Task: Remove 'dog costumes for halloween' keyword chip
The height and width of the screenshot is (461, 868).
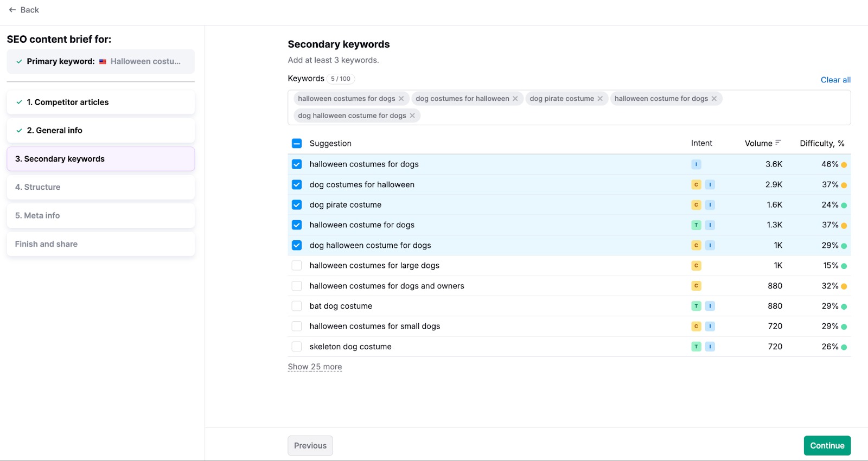Action: (x=515, y=99)
